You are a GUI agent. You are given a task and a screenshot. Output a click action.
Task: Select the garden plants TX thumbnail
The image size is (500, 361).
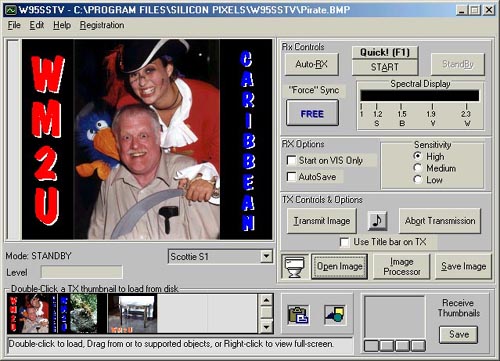tap(83, 313)
